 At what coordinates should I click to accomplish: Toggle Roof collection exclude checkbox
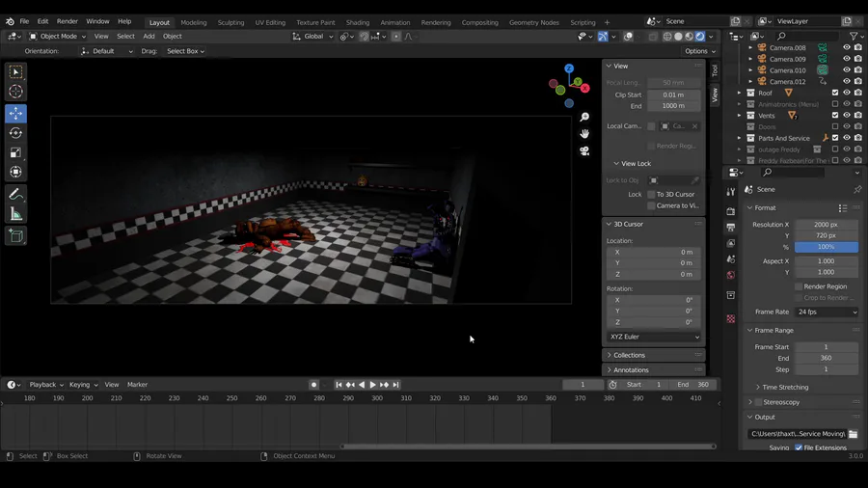pos(835,93)
